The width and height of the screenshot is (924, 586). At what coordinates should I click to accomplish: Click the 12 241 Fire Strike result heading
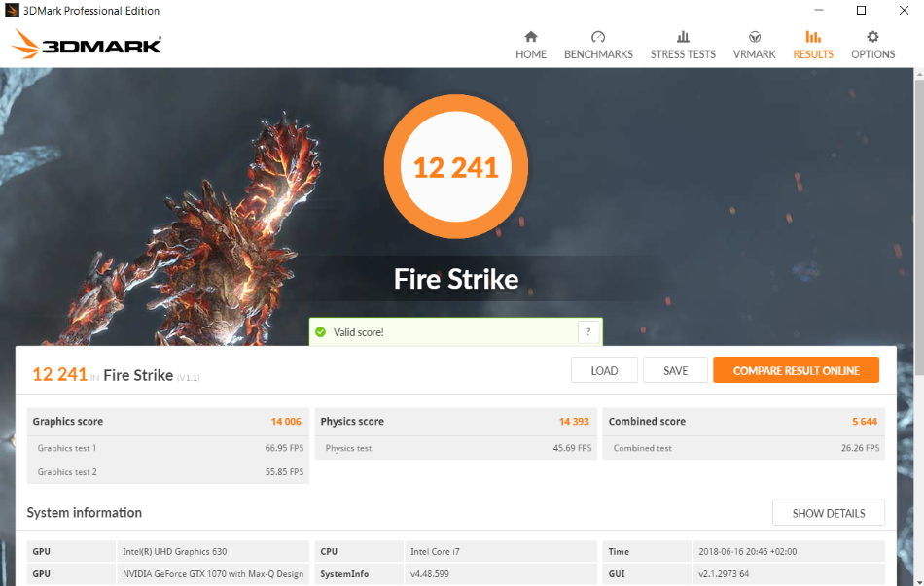(116, 374)
